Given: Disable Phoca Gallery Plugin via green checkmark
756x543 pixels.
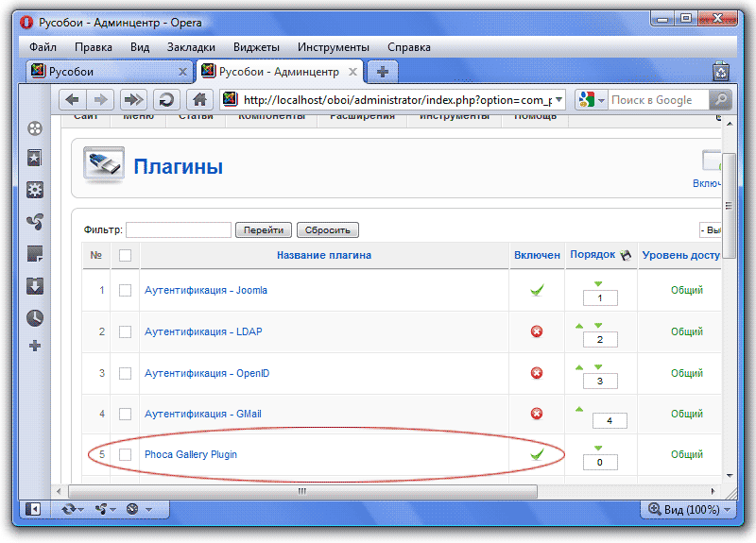Looking at the screenshot, I should pos(537,454).
